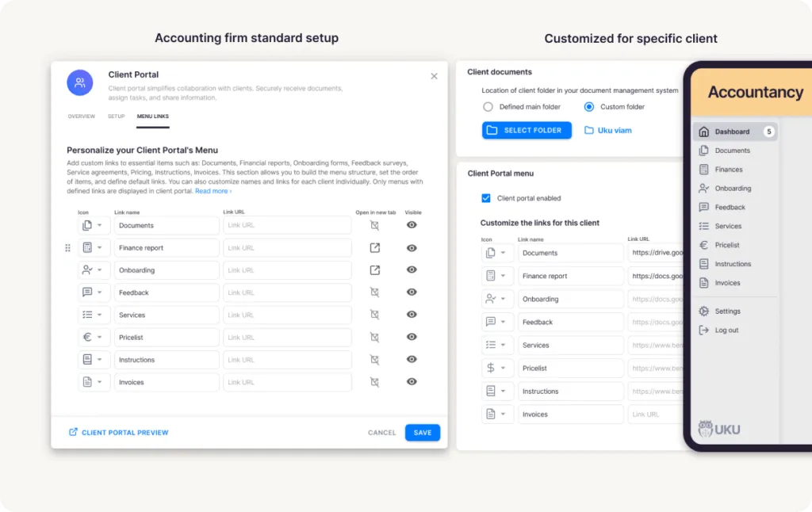Open the icon dropdown for the Documents row
This screenshot has width=812, height=512.
pos(100,225)
